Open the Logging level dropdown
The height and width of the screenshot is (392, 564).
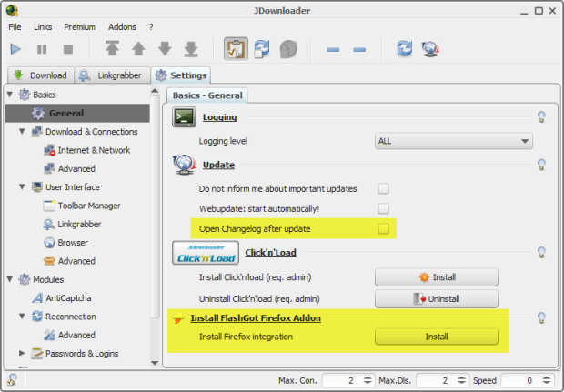(454, 141)
